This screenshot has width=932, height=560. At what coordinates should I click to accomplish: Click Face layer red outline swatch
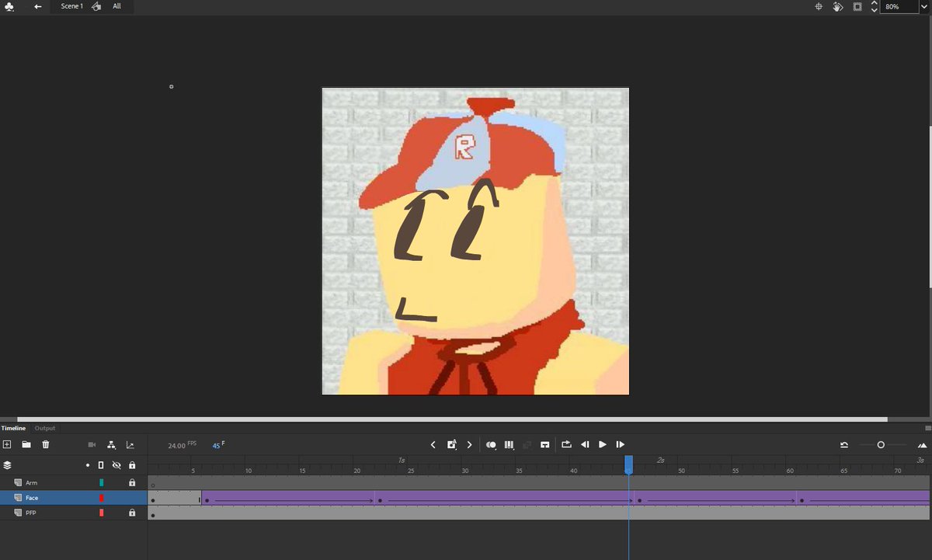tap(101, 498)
